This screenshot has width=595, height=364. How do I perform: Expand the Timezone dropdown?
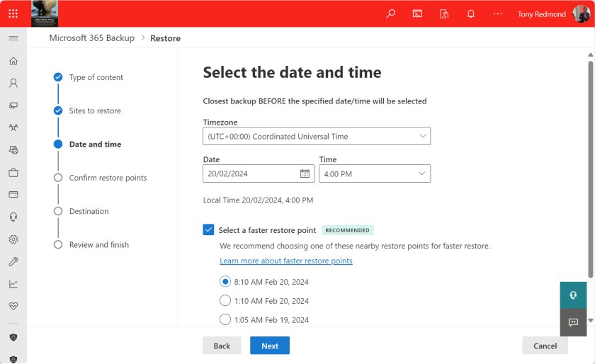tap(317, 136)
